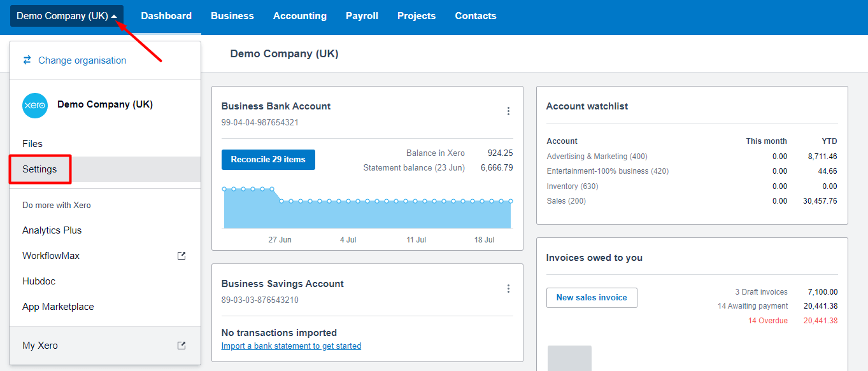Screen dimensions: 868x371
Task: Click the Entertainment-100% business (420) account
Action: [x=608, y=171]
